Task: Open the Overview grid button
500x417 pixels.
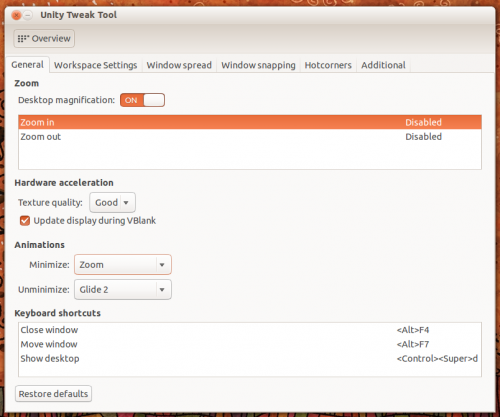Action: coord(44,39)
